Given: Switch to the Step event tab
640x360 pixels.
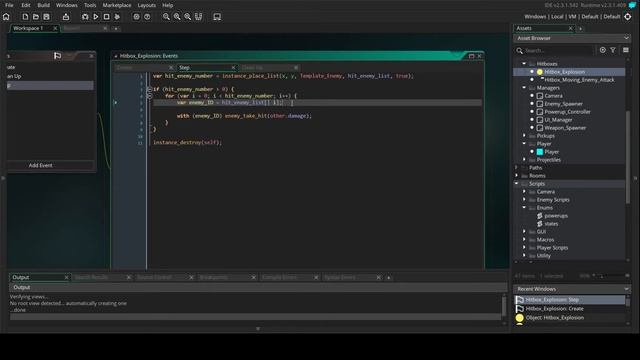Looking at the screenshot, I should click(x=207, y=67).
